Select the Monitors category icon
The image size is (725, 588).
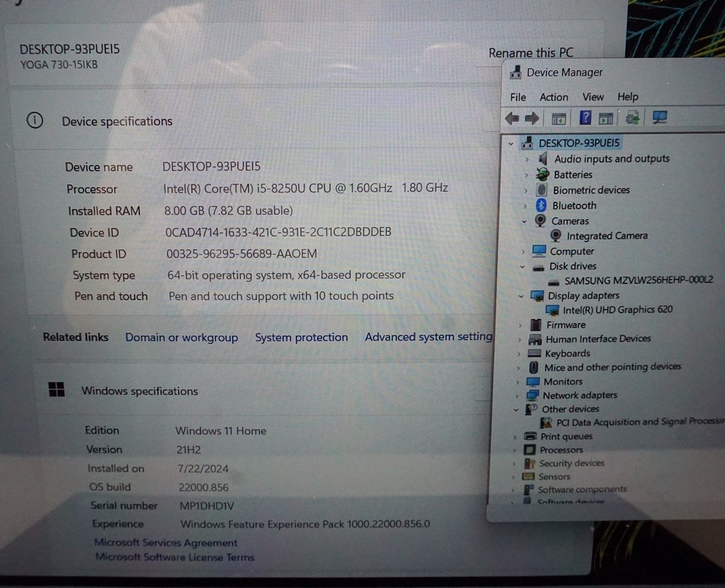pos(533,382)
